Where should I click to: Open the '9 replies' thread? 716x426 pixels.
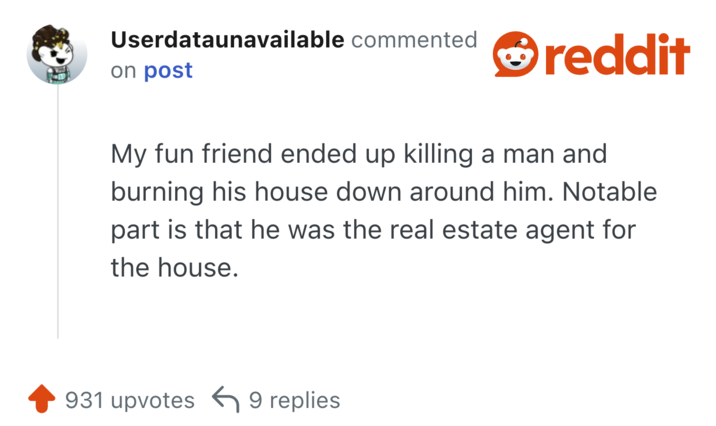(293, 400)
